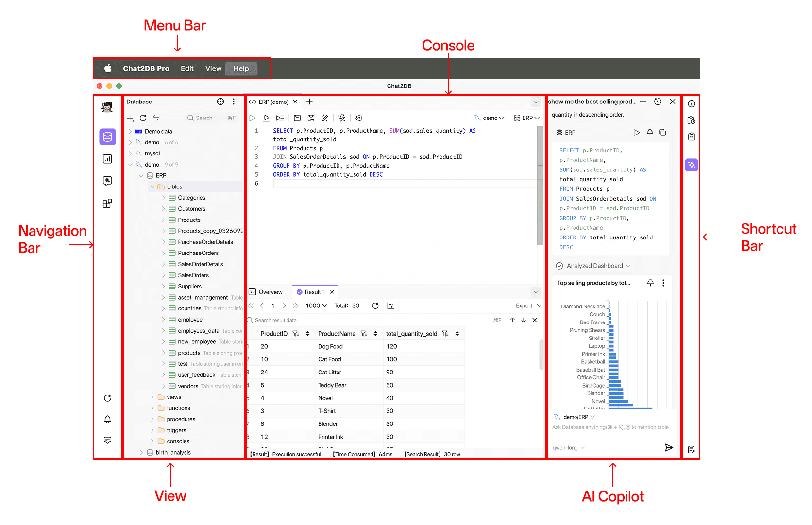Click the info icon in the shortcut bar

tap(692, 103)
